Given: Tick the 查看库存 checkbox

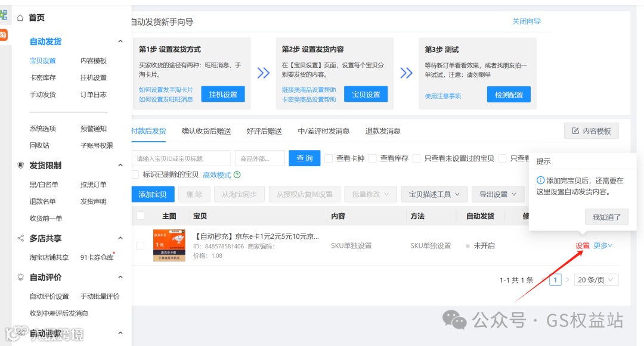Looking at the screenshot, I should (x=373, y=158).
